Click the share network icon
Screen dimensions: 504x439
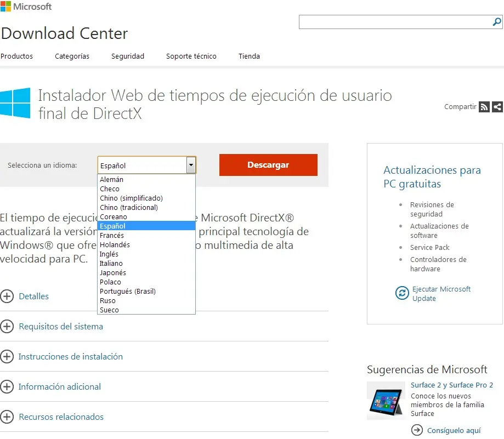point(497,107)
